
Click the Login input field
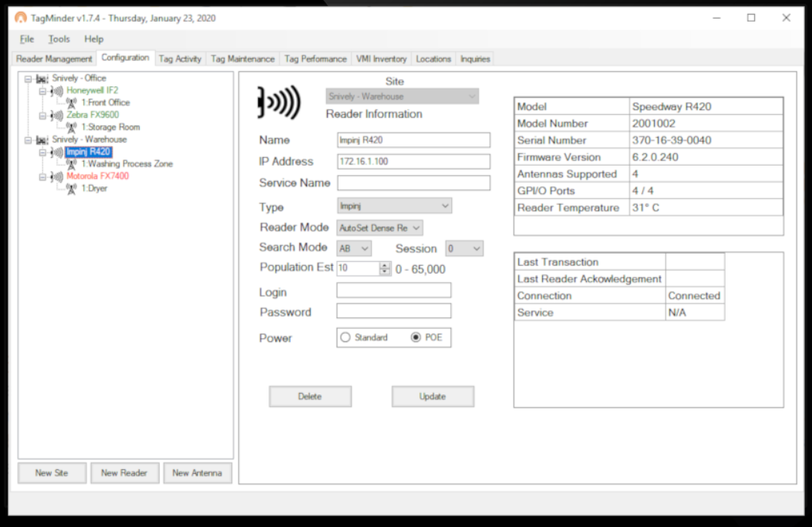tap(393, 290)
